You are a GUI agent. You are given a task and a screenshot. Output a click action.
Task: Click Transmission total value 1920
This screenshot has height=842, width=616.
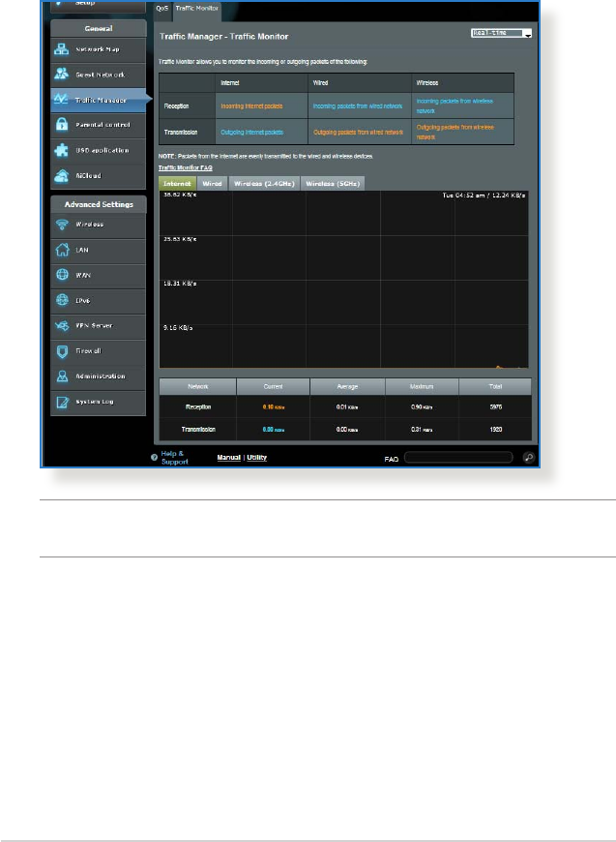496,430
